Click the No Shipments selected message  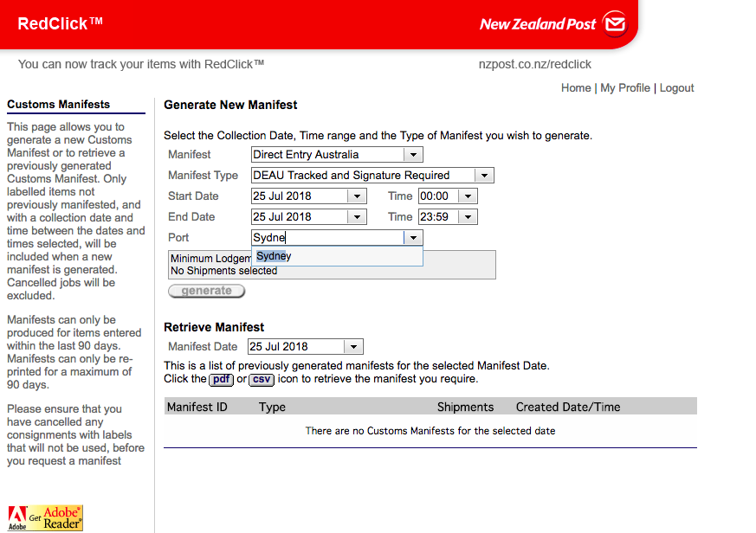223,271
